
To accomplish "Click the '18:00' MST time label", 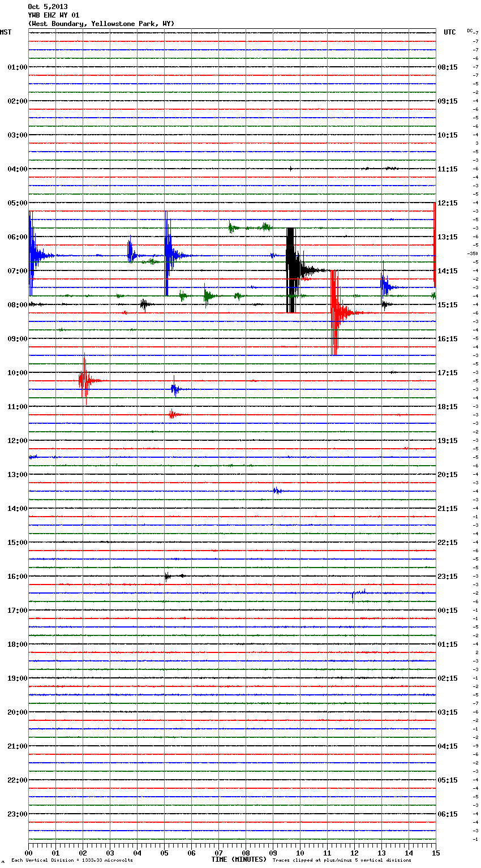I will 18,644.
